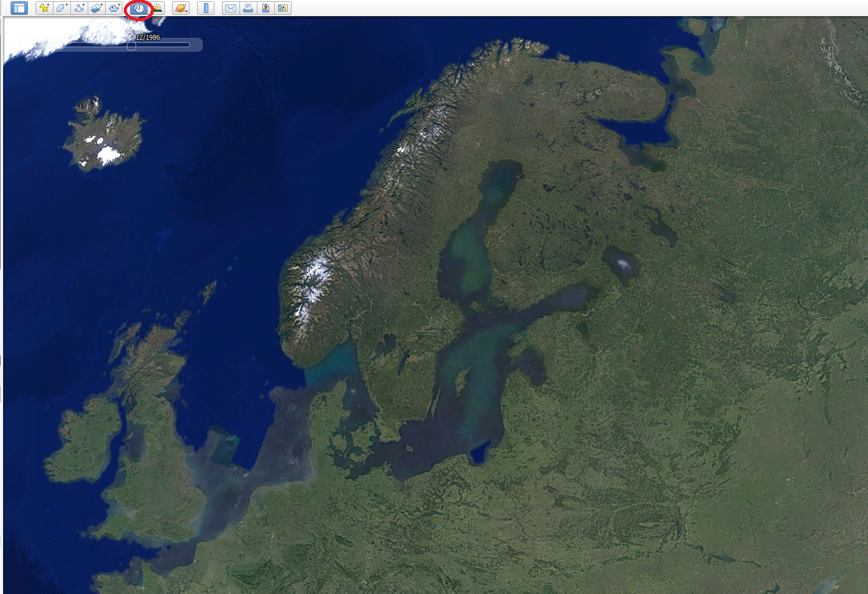Viewport: 868px width, 594px height.
Task: Email the current view
Action: (x=230, y=8)
